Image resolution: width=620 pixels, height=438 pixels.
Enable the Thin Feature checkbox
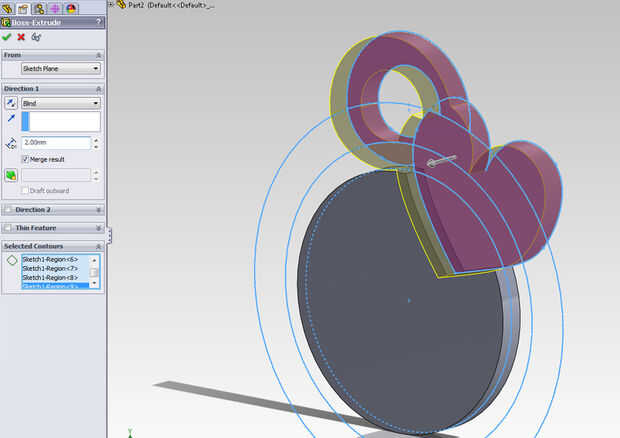[8, 228]
